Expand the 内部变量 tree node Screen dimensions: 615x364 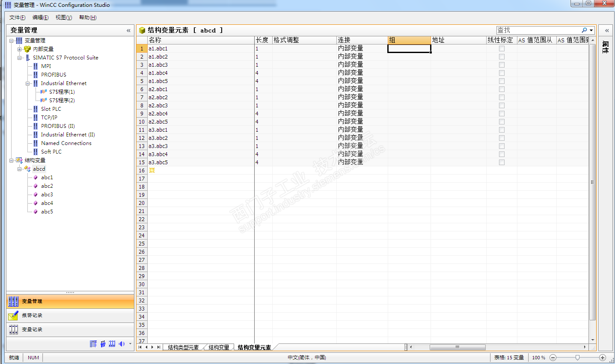19,49
